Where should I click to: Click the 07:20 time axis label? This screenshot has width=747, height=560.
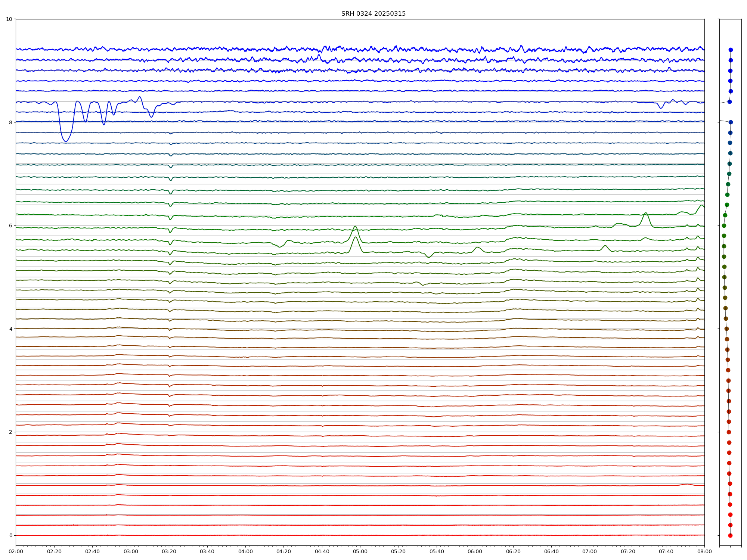(628, 551)
